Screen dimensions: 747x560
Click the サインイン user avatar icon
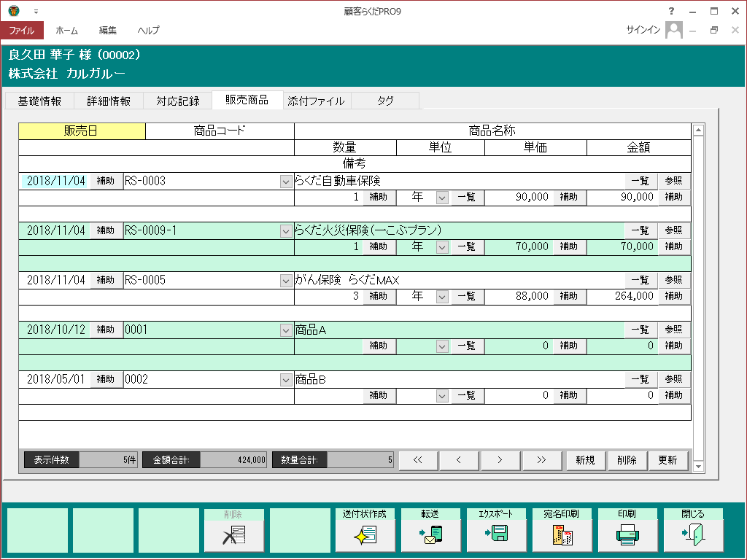[x=673, y=30]
